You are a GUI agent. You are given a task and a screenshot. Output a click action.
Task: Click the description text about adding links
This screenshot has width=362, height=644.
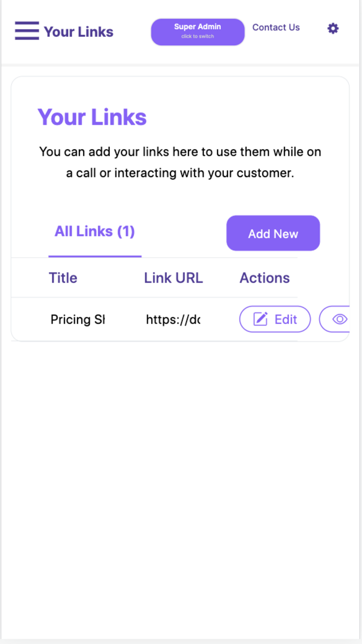pyautogui.click(x=180, y=162)
